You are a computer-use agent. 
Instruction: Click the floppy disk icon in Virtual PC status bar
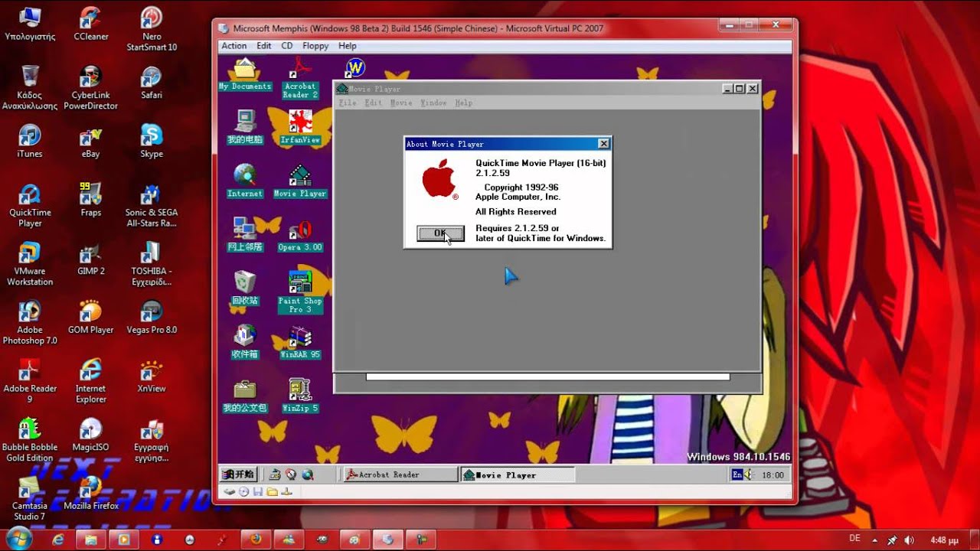click(x=257, y=491)
